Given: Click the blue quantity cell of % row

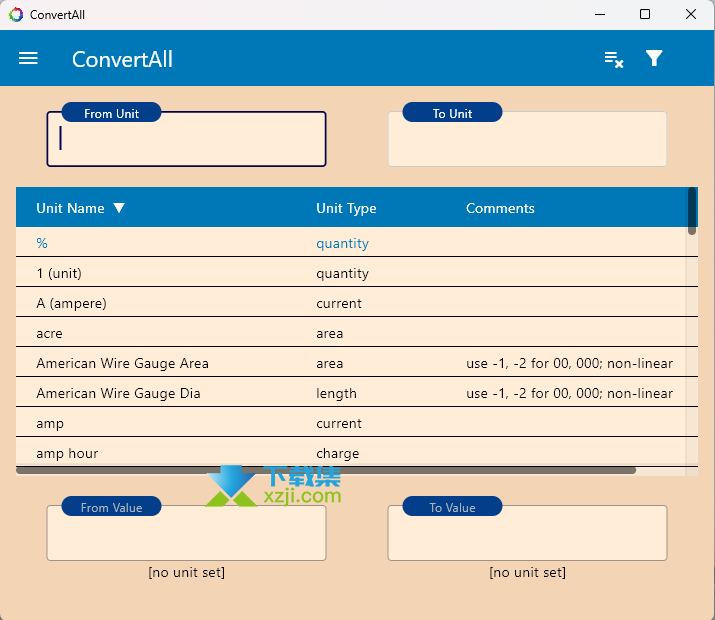Looking at the screenshot, I should tap(342, 243).
